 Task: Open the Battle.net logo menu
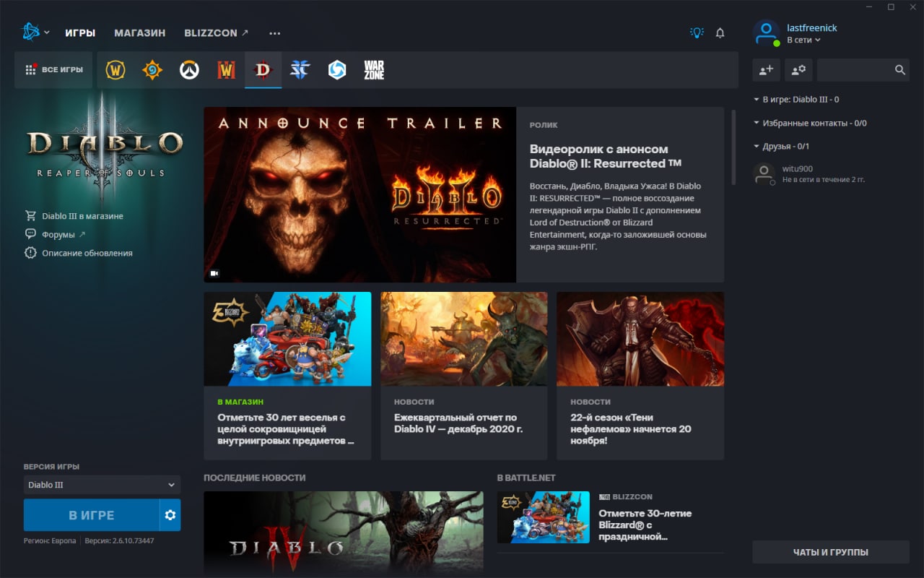(31, 33)
